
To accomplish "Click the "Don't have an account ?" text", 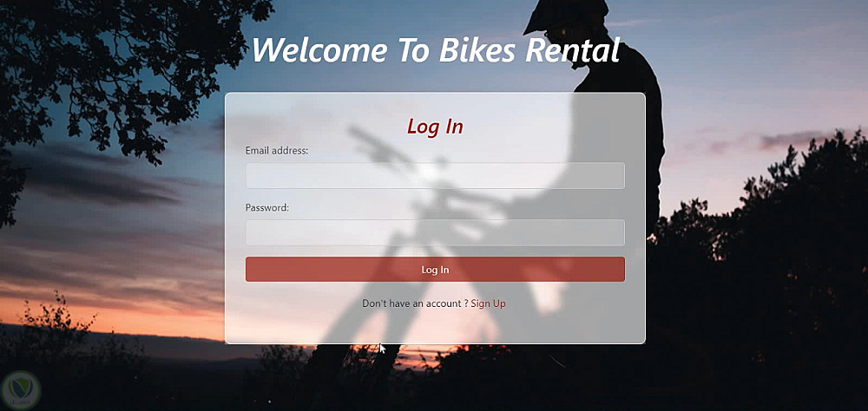I will click(x=415, y=303).
